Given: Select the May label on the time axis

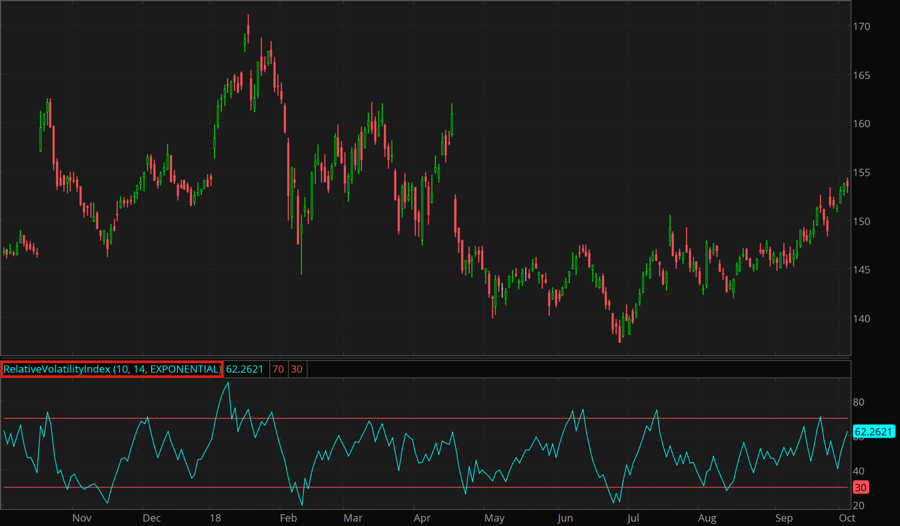Looking at the screenshot, I should (x=494, y=518).
